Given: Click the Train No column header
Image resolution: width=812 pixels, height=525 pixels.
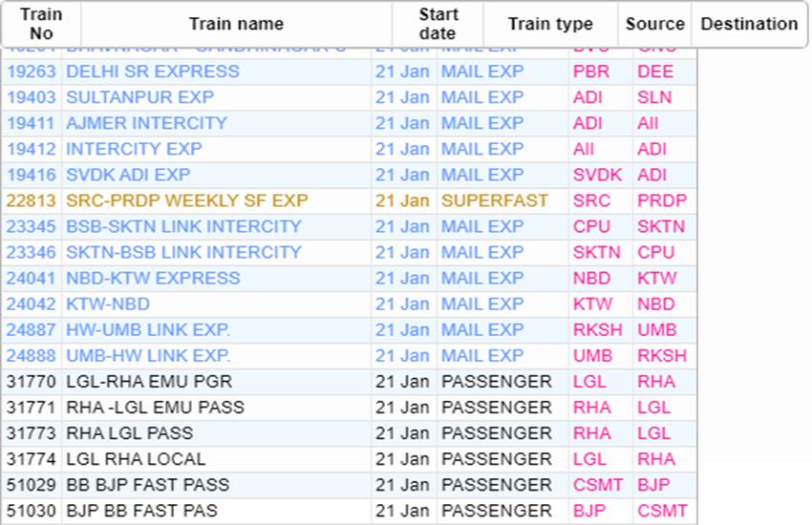Looking at the screenshot, I should click(x=41, y=24).
